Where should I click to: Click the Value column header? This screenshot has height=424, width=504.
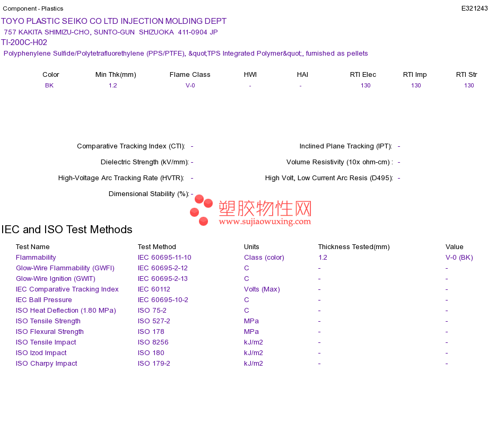click(455, 246)
